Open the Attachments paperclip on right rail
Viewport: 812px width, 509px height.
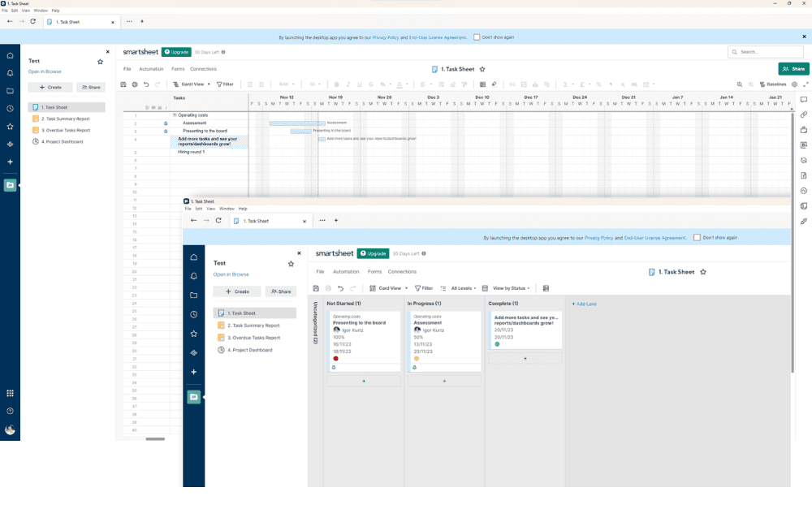(804, 114)
